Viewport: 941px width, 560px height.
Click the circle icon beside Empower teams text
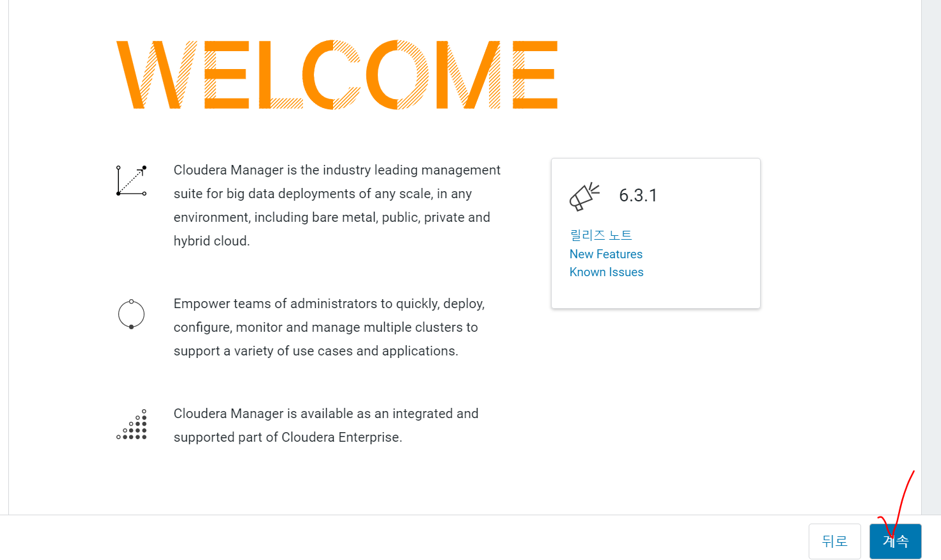click(x=131, y=314)
